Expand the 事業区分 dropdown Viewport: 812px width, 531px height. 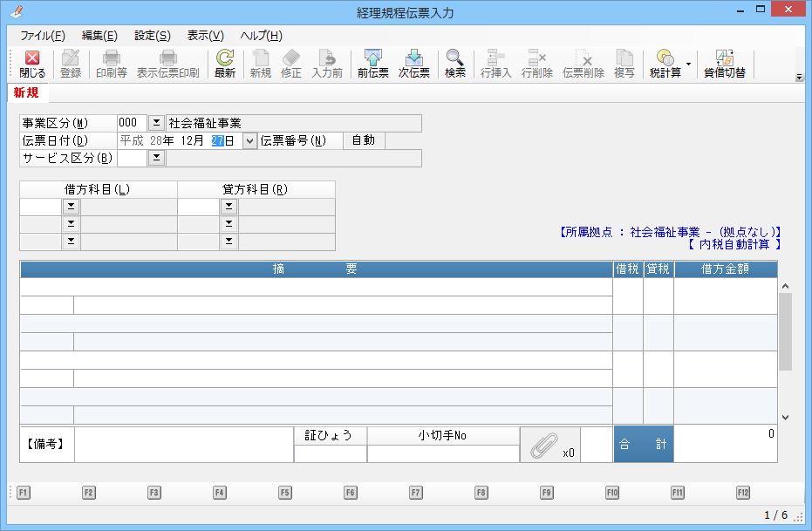pos(156,123)
